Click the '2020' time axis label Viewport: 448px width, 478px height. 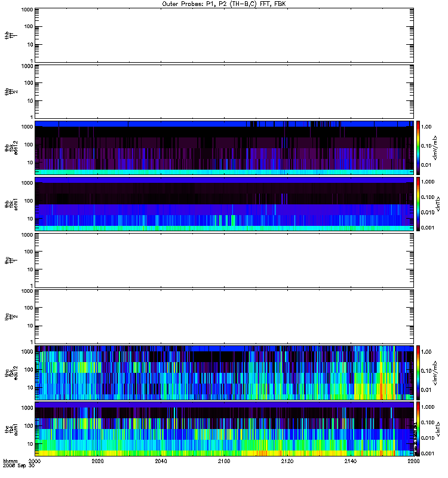point(97,461)
